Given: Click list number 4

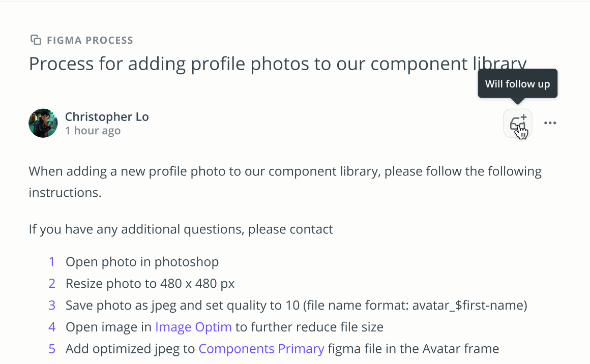Looking at the screenshot, I should coord(52,327).
